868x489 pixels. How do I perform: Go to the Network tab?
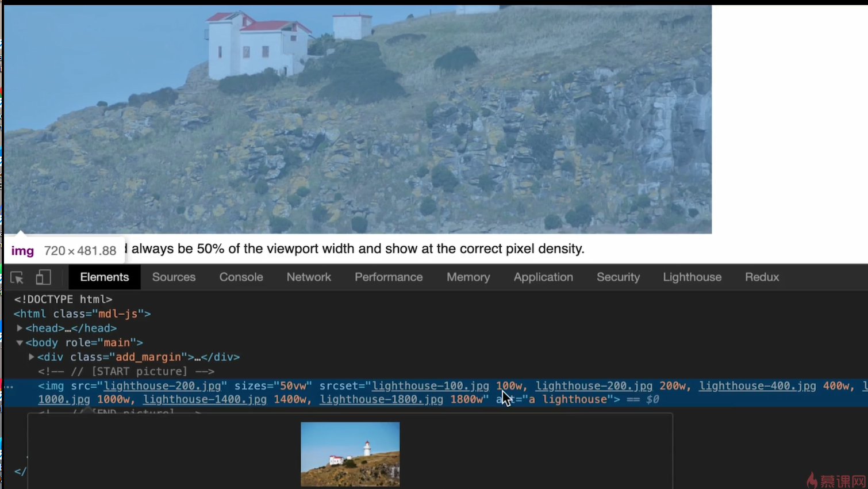309,277
